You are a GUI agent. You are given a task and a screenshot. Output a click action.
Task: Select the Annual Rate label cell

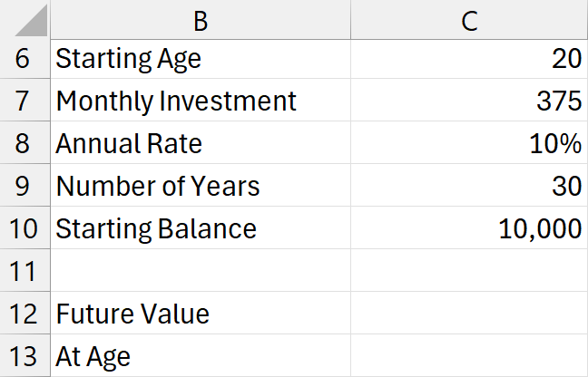tap(201, 143)
